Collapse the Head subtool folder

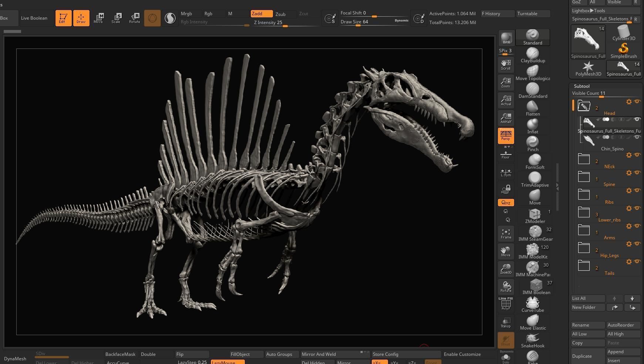tap(584, 106)
